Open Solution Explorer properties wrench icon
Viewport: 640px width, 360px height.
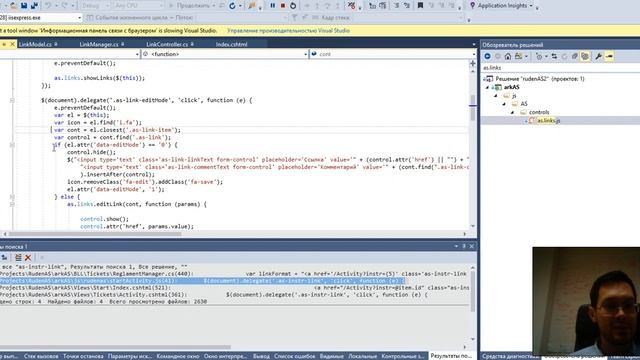tap(598, 56)
